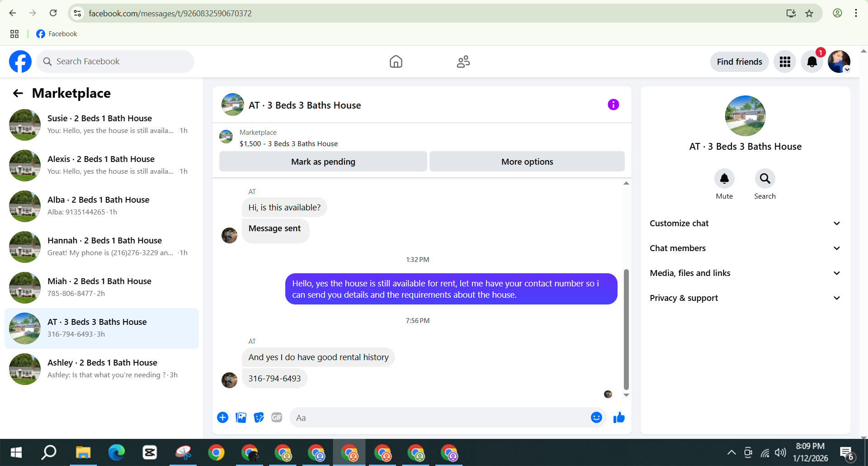The width and height of the screenshot is (868, 466).
Task: Open the Friends icon in top navigation
Action: 463,62
